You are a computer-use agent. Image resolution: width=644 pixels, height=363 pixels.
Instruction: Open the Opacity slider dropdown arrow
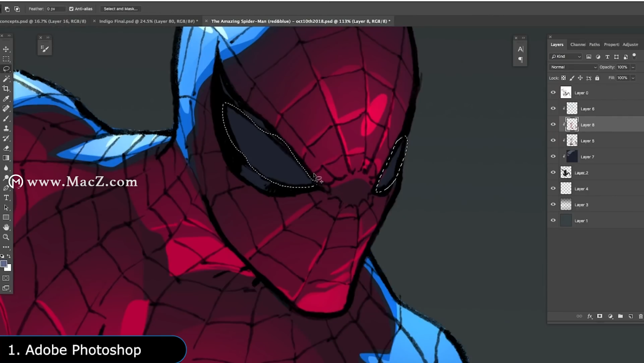(633, 67)
